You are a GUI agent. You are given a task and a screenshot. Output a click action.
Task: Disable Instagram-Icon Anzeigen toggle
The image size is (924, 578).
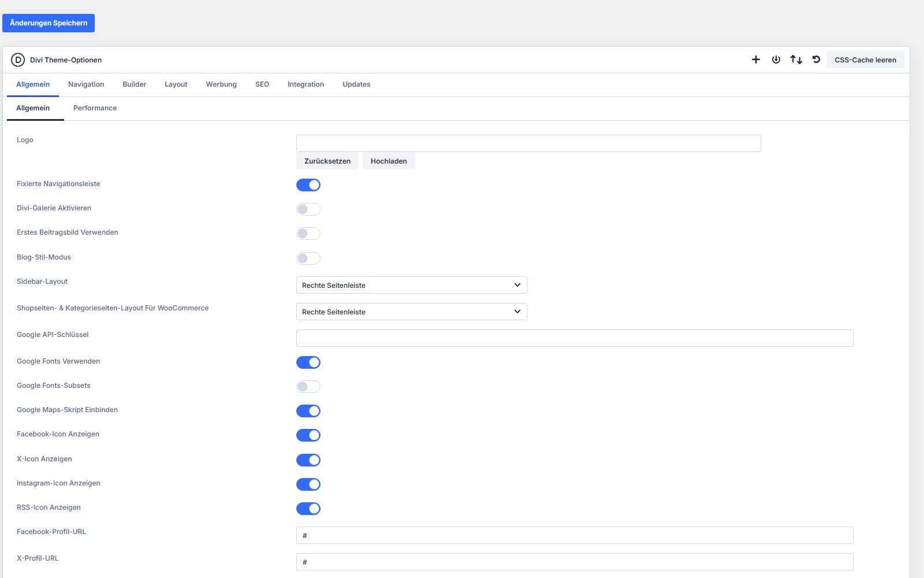(x=308, y=484)
